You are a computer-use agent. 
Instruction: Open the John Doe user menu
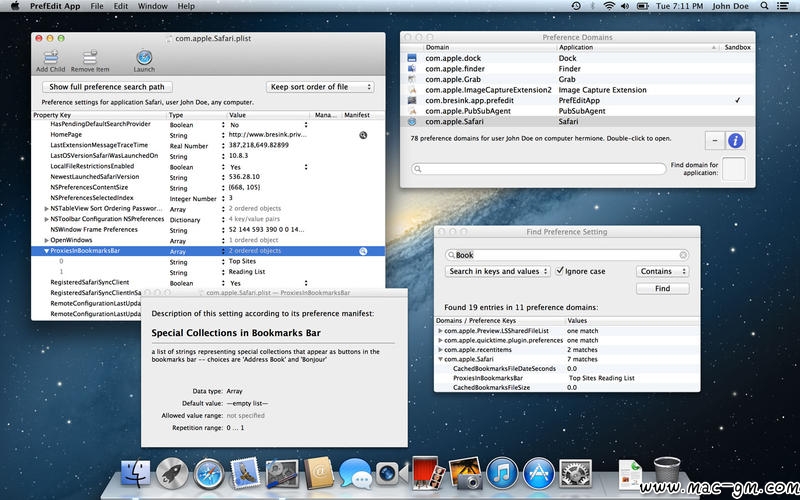click(730, 6)
